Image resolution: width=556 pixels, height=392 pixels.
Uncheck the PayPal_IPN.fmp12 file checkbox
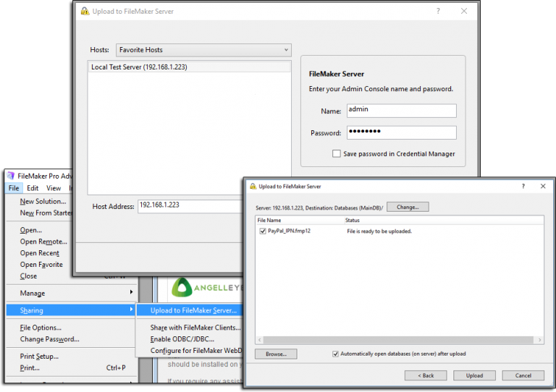click(263, 231)
